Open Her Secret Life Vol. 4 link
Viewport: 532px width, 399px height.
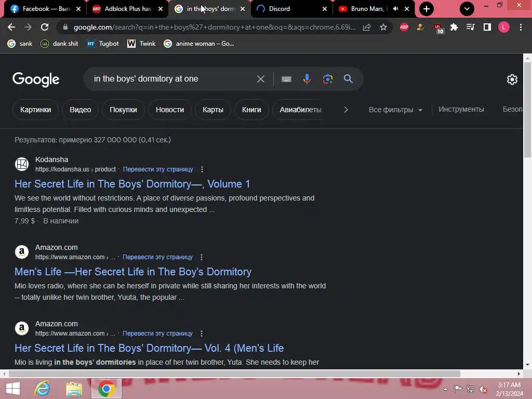pos(149,348)
